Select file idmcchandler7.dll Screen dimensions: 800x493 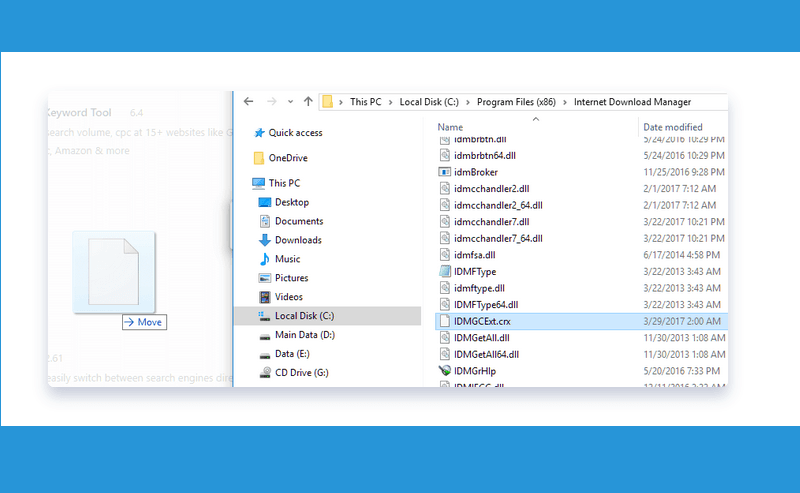coord(491,222)
